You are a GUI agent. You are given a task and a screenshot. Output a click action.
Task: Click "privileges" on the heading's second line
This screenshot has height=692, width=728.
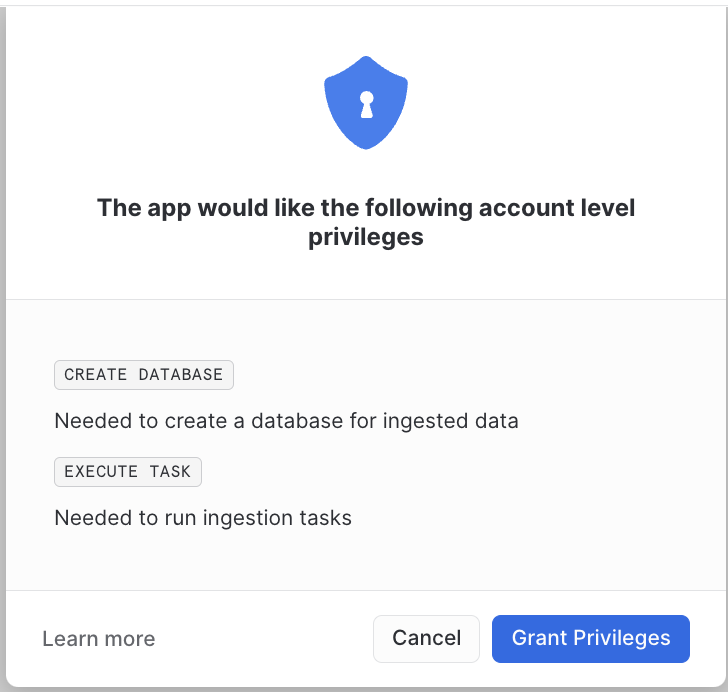click(366, 238)
